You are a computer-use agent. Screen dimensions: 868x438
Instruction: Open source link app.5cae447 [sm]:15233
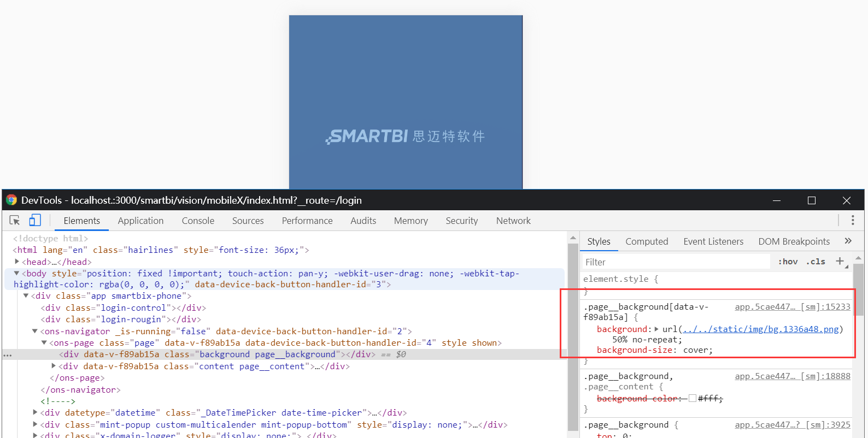793,307
